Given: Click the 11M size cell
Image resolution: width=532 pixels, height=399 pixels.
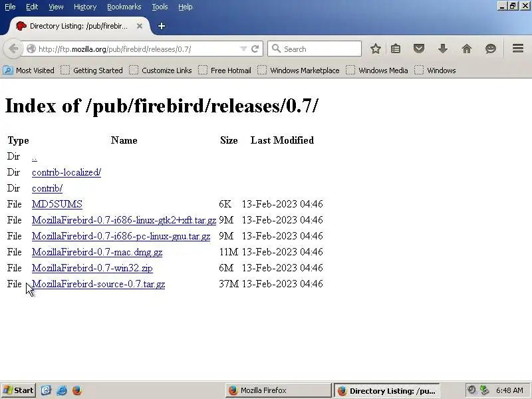Looking at the screenshot, I should pos(229,252).
